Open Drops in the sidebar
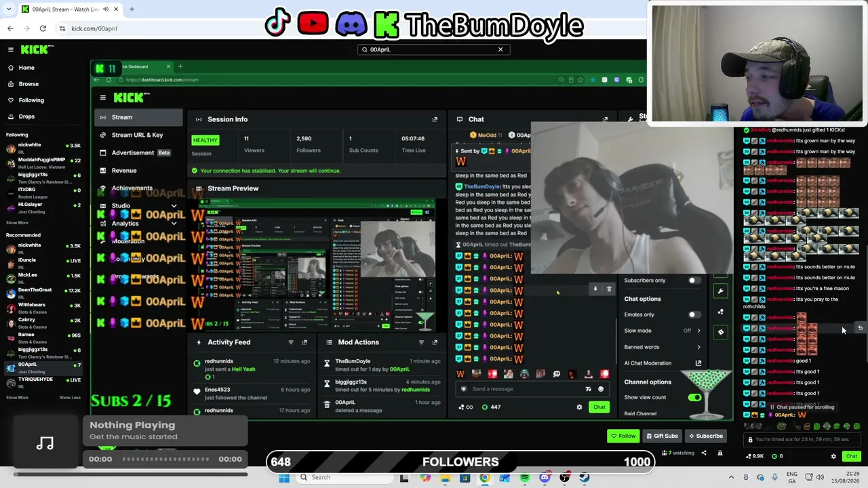The height and width of the screenshot is (488, 868). [x=26, y=117]
